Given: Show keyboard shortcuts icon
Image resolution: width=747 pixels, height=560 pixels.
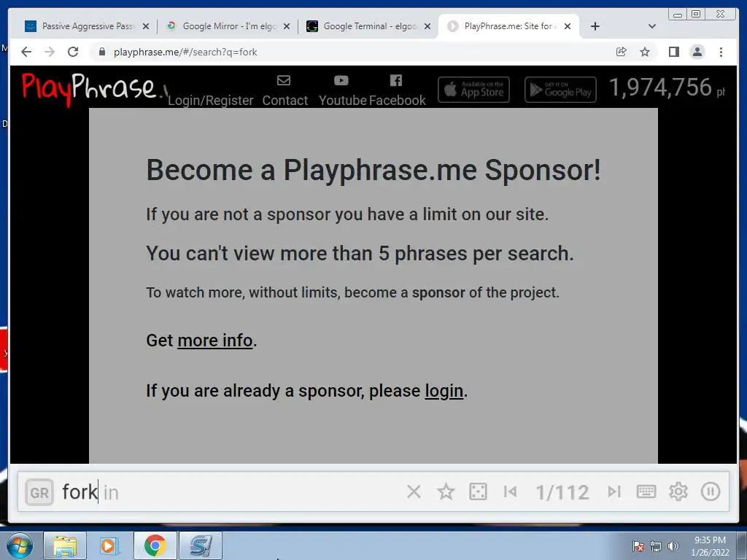Looking at the screenshot, I should click(646, 491).
